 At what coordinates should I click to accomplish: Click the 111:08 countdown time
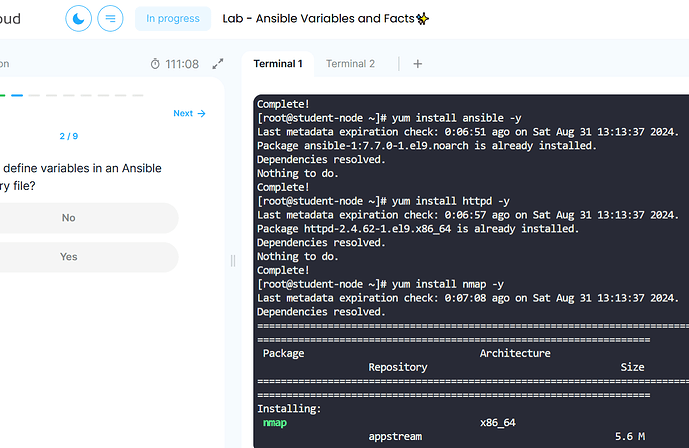[x=182, y=64]
